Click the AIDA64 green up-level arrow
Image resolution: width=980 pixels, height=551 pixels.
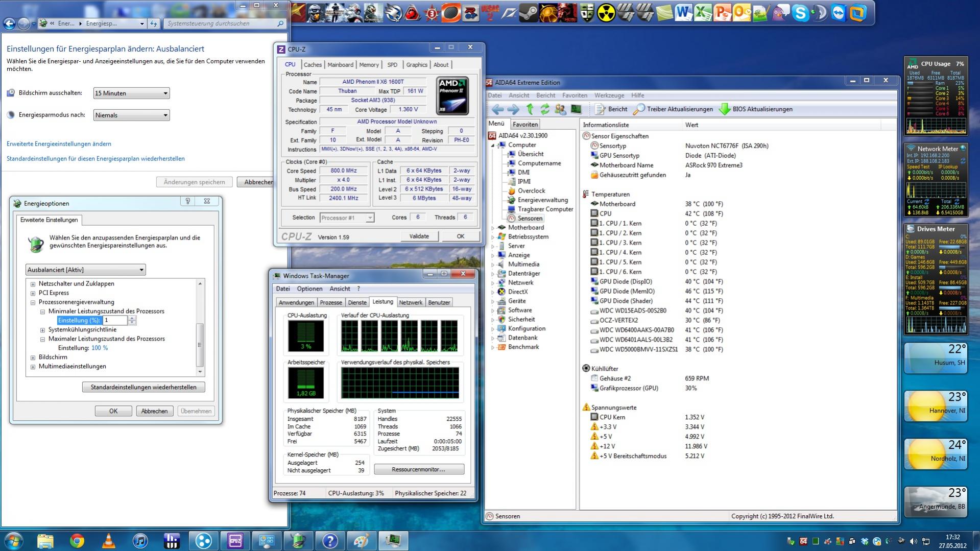(530, 109)
